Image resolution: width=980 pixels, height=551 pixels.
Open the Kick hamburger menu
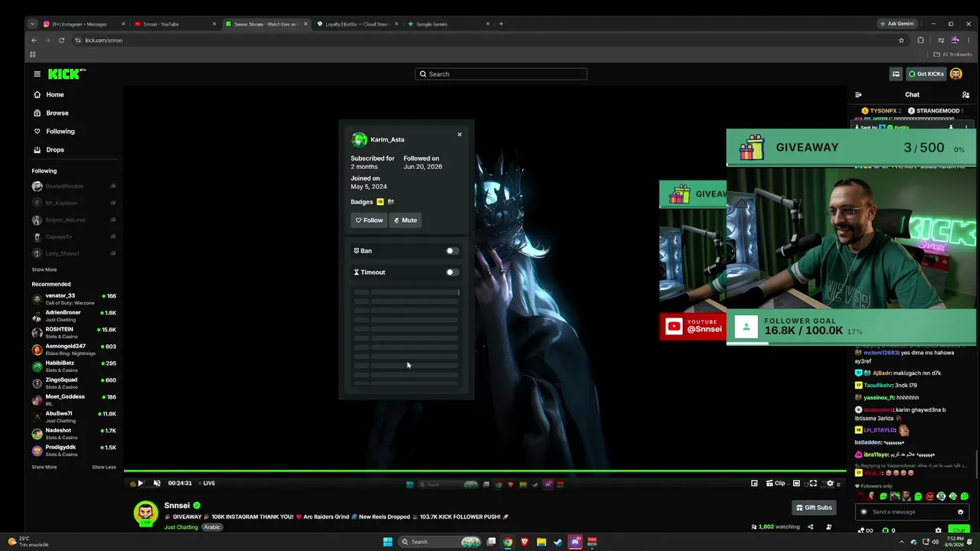coord(37,74)
